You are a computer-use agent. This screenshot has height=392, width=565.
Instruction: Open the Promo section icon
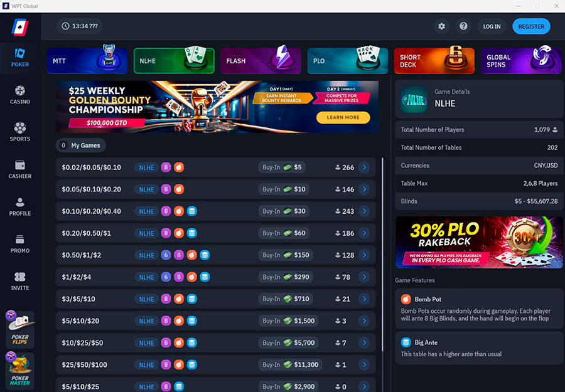(x=20, y=240)
